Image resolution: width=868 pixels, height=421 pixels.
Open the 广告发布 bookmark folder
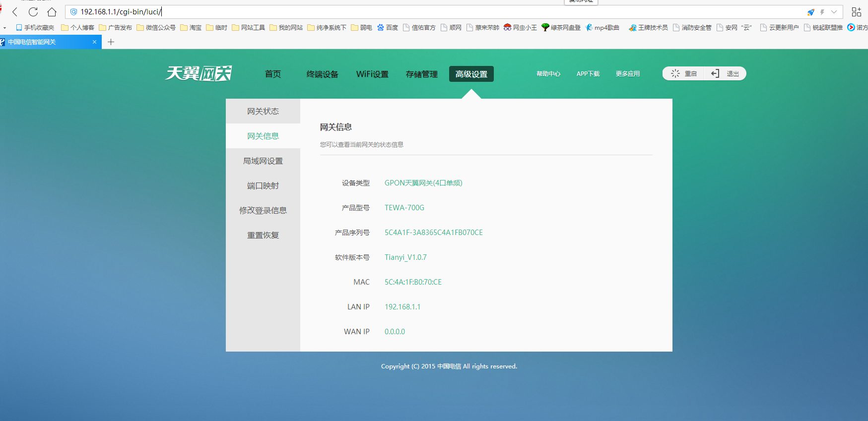(x=116, y=28)
